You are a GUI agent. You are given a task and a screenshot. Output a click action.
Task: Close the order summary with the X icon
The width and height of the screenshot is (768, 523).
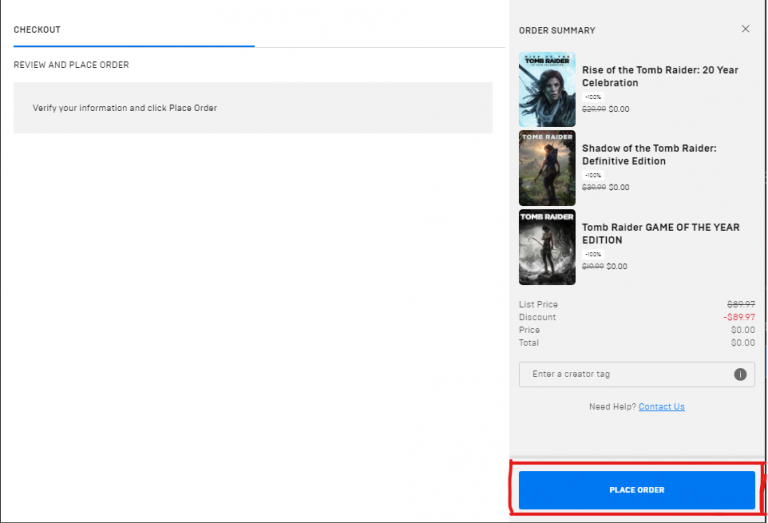[745, 29]
